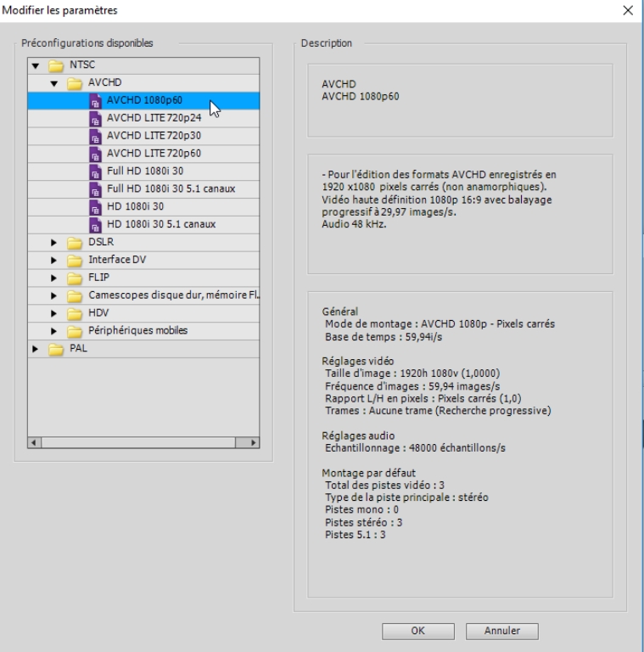
Task: Expand the FLIP folder arrow
Action: click(x=53, y=278)
